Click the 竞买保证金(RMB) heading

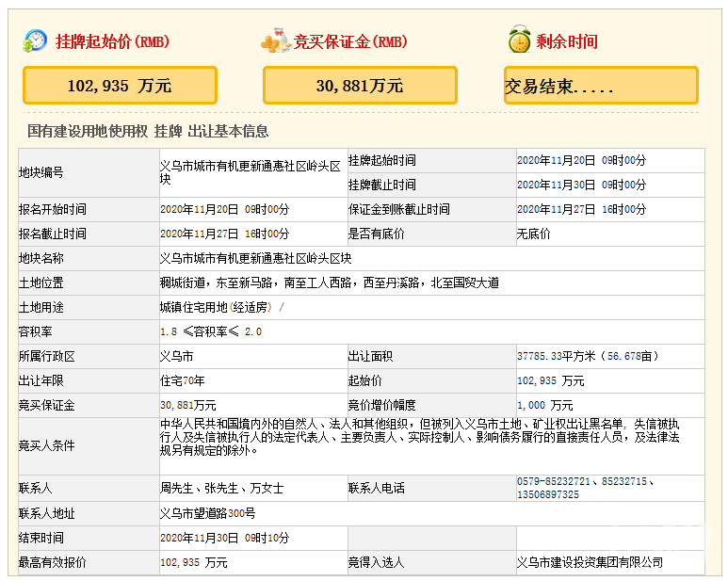(350, 41)
